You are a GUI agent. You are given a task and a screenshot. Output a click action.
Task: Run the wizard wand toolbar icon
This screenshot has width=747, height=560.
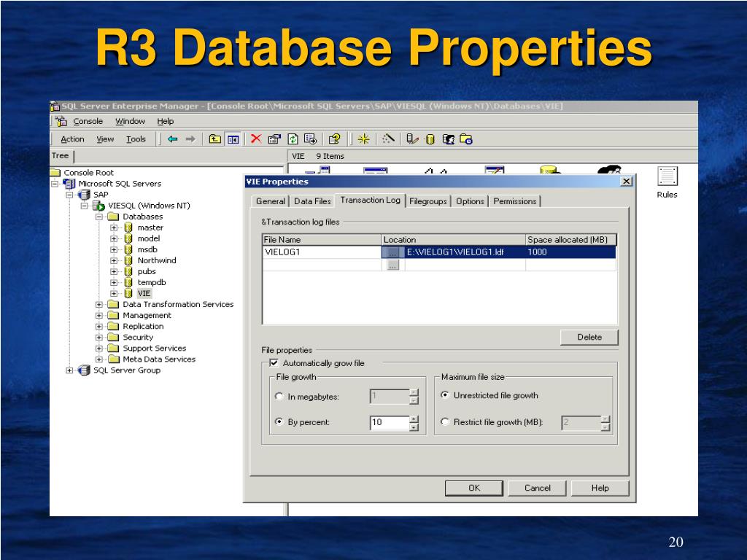388,139
